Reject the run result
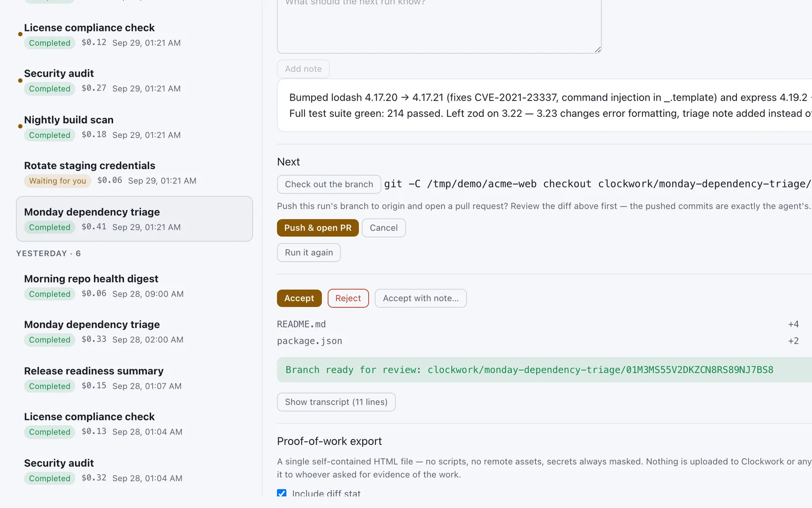The width and height of the screenshot is (812, 508). point(348,298)
